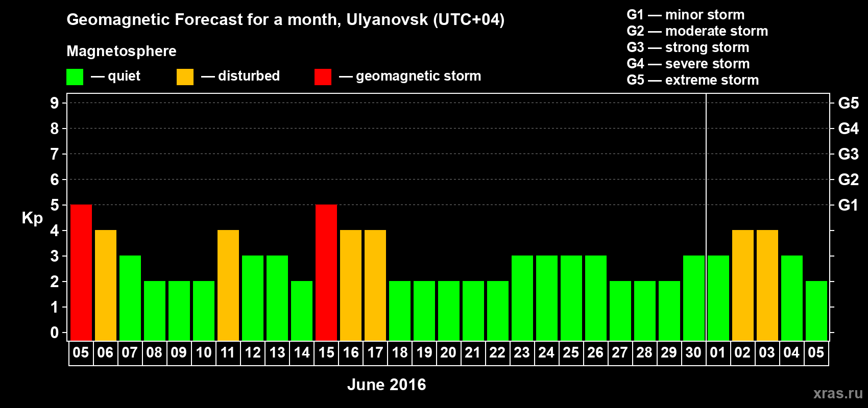Click the G2 label on right axis

pyautogui.click(x=848, y=180)
